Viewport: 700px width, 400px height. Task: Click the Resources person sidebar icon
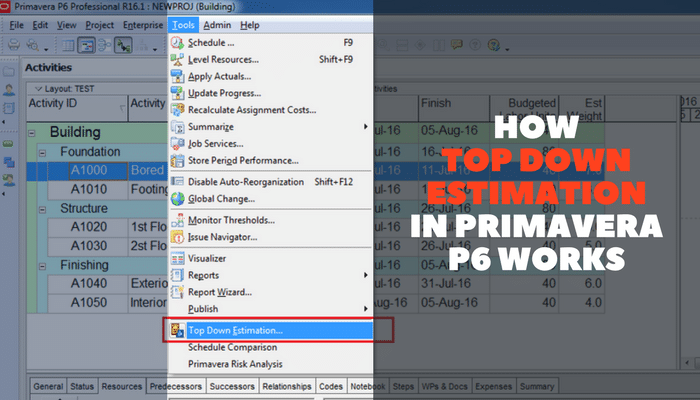point(8,90)
